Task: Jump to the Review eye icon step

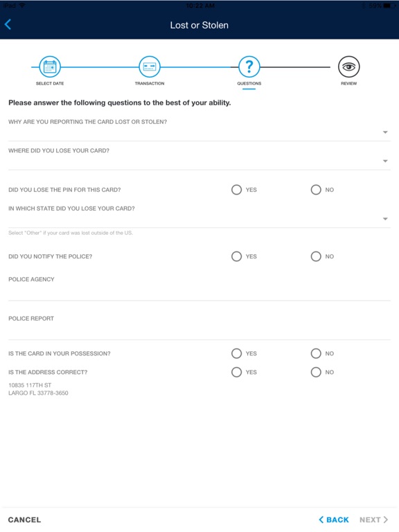Action: [349, 66]
